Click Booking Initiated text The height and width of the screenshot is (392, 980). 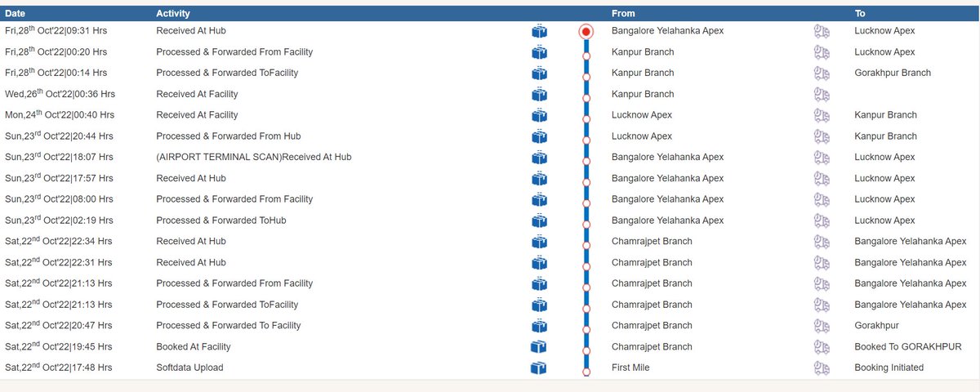point(889,367)
